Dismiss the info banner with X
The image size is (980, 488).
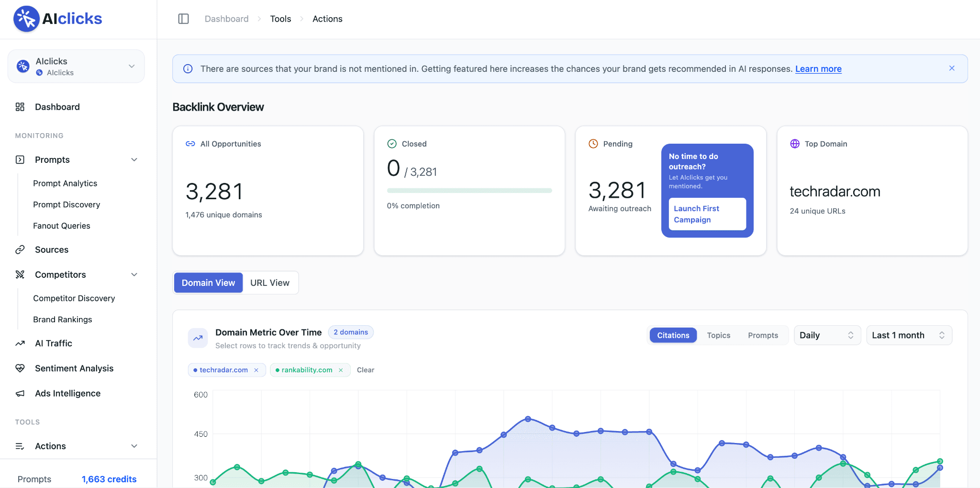(x=952, y=68)
